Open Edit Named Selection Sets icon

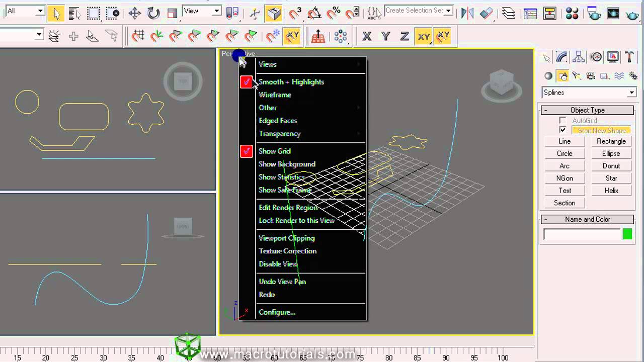(x=373, y=14)
